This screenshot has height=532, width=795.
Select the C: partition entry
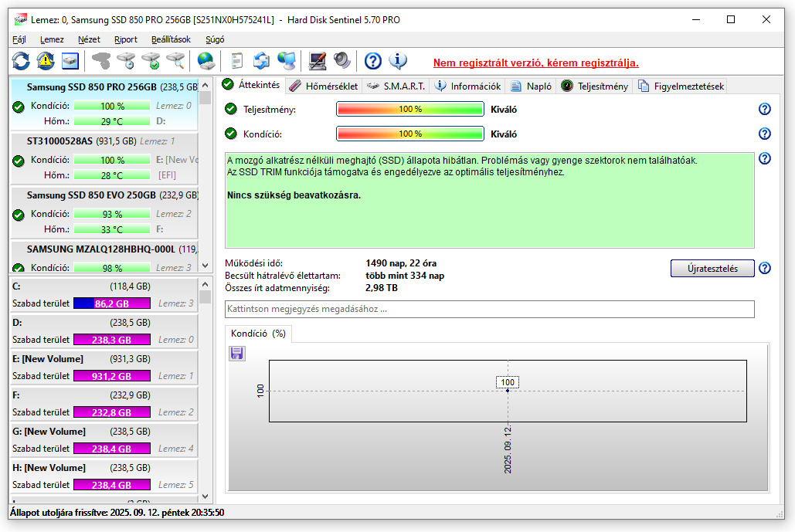coord(104,295)
